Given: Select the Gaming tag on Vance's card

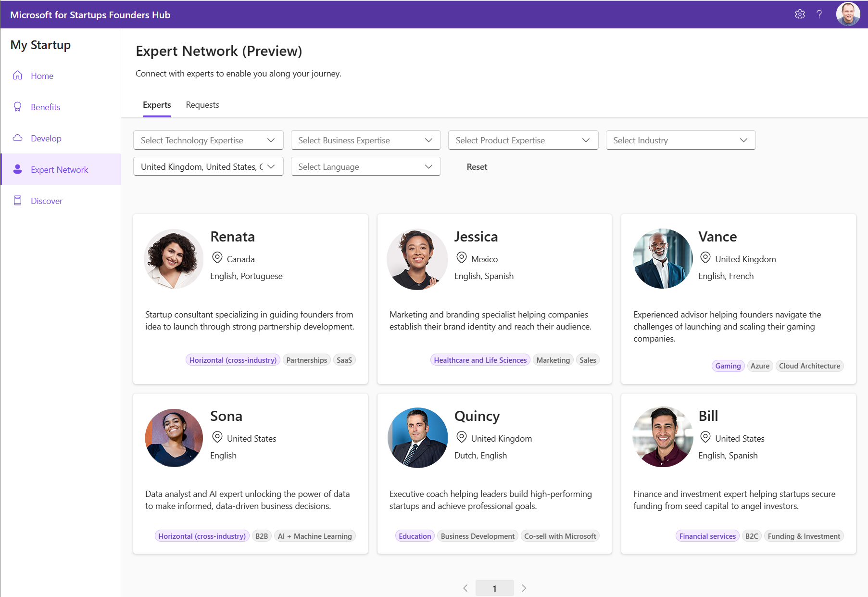Looking at the screenshot, I should click(728, 366).
